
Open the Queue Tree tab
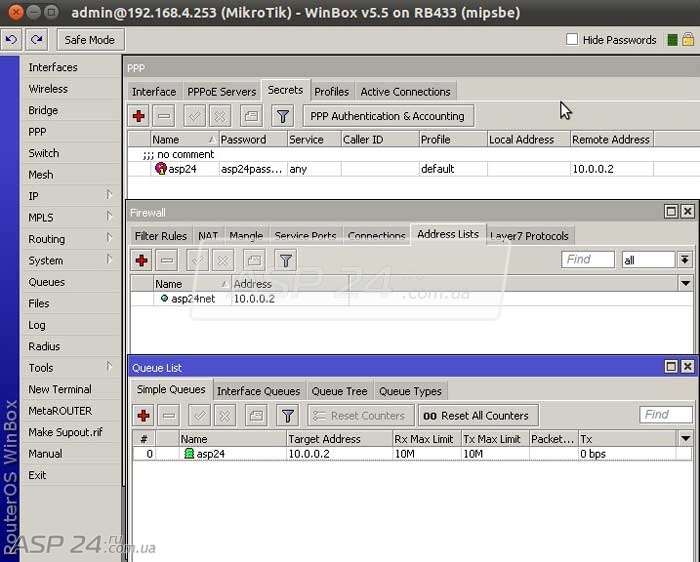tap(339, 391)
